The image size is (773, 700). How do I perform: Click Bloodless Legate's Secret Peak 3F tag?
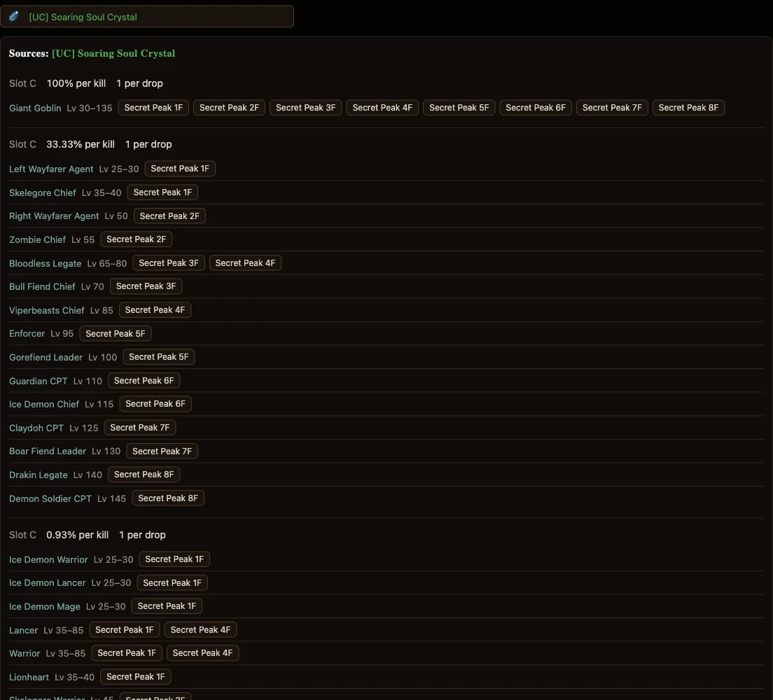pyautogui.click(x=169, y=263)
